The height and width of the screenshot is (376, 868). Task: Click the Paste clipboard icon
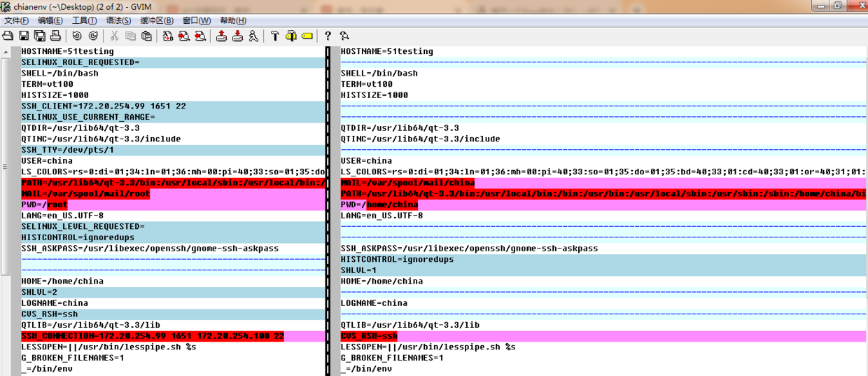pos(146,36)
